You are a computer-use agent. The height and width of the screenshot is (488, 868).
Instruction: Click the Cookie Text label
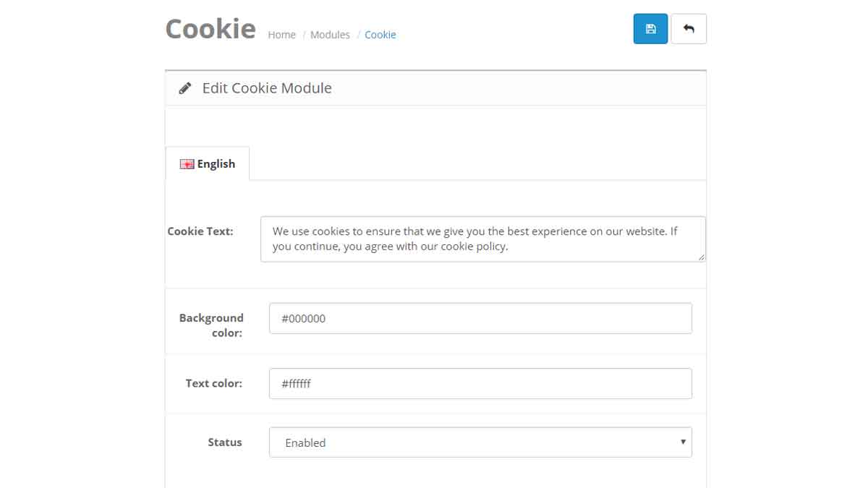tap(200, 231)
